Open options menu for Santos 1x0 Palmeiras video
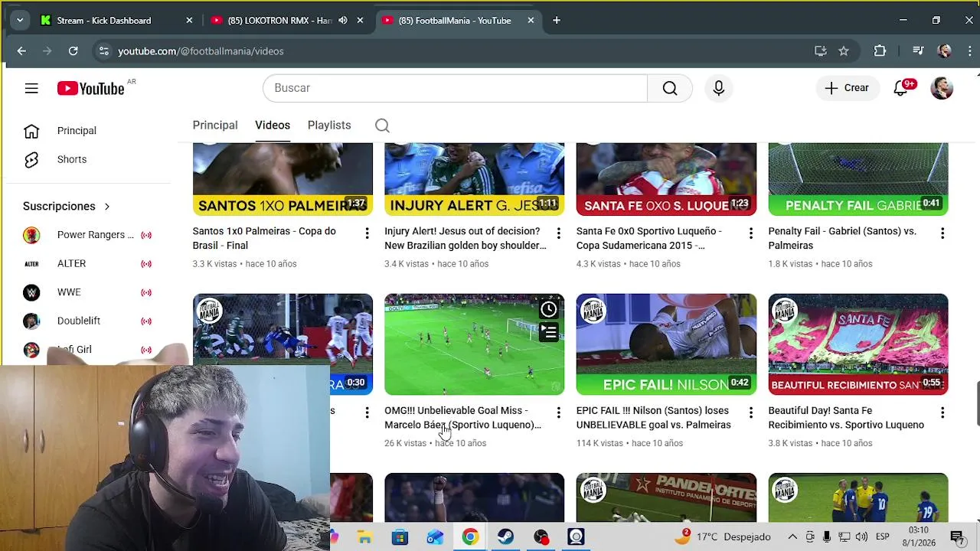This screenshot has width=980, height=551. [x=367, y=233]
